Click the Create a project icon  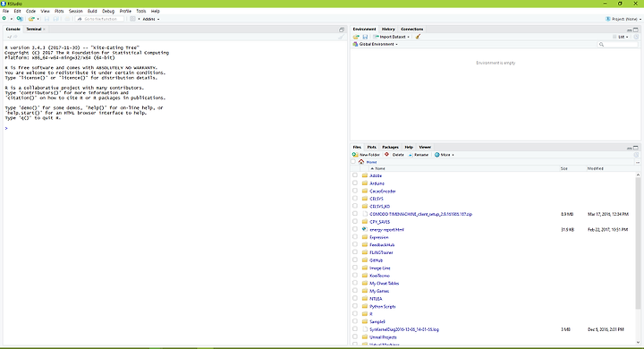coord(20,19)
